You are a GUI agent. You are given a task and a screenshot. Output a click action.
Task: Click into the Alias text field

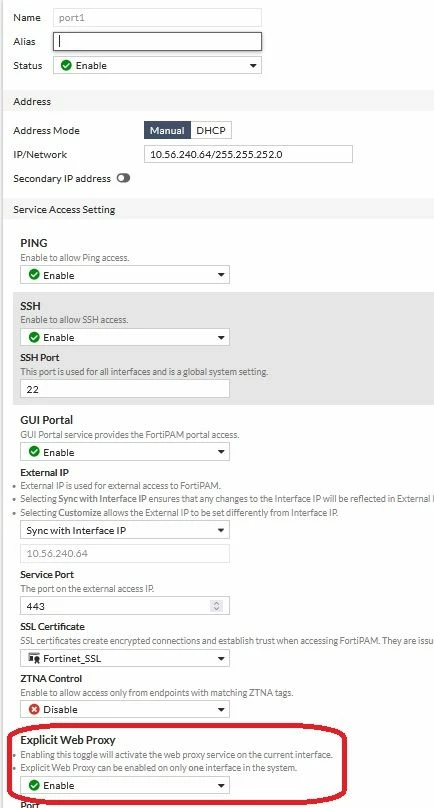[x=157, y=42]
